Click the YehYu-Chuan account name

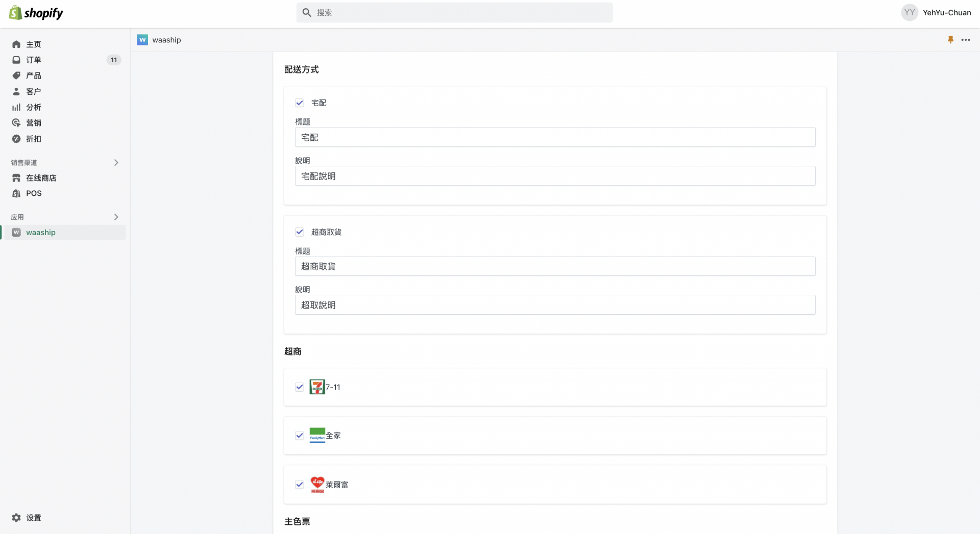[x=947, y=12]
